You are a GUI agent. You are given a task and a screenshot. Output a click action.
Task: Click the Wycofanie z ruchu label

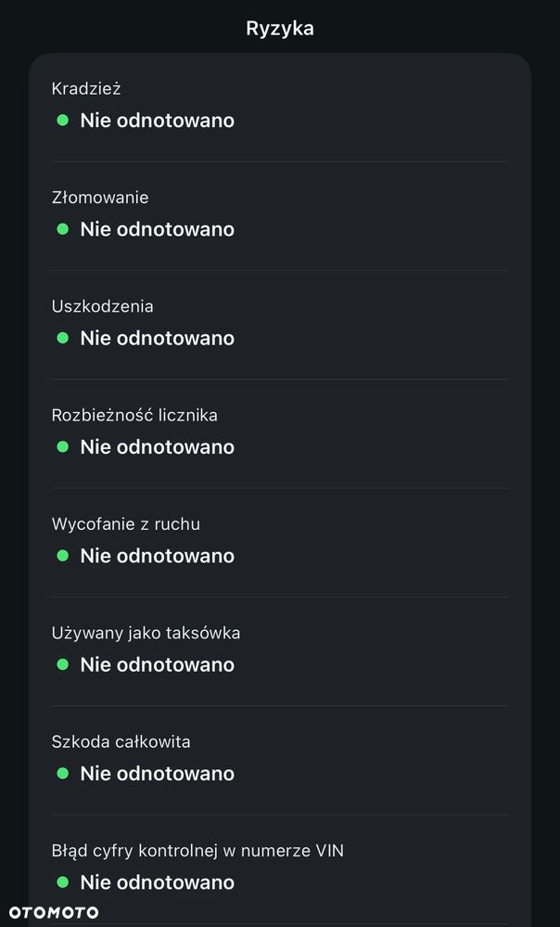point(126,524)
